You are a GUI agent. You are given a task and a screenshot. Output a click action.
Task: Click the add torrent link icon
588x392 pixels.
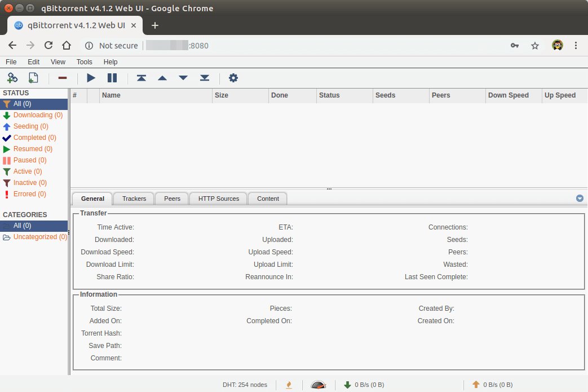pyautogui.click(x=12, y=78)
